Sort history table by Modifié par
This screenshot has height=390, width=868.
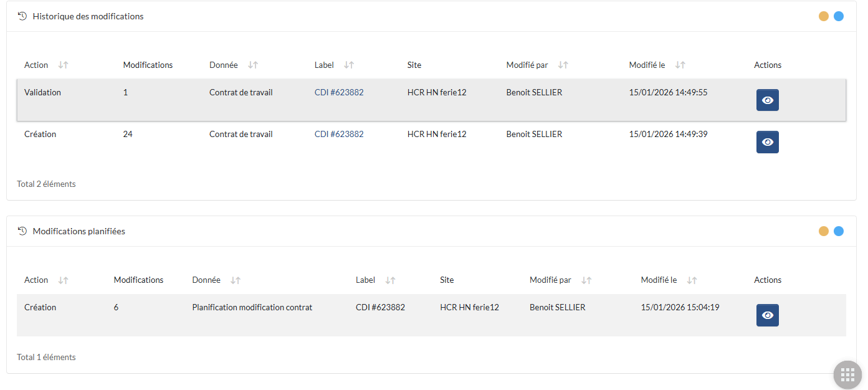(563, 65)
